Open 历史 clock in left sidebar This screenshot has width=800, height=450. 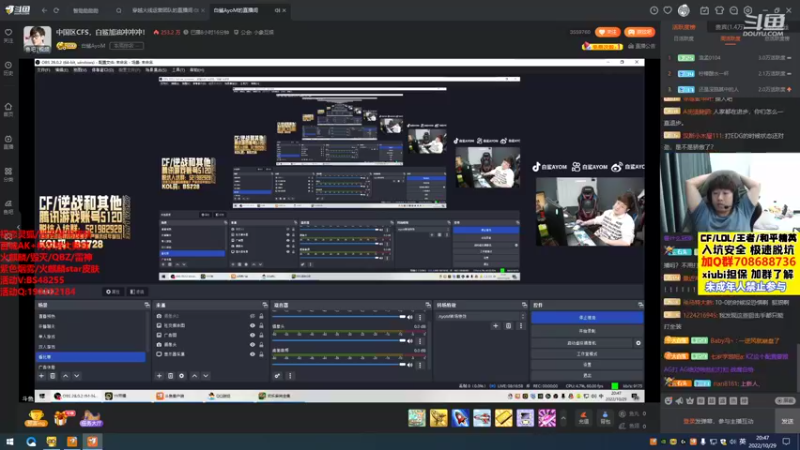pos(8,68)
